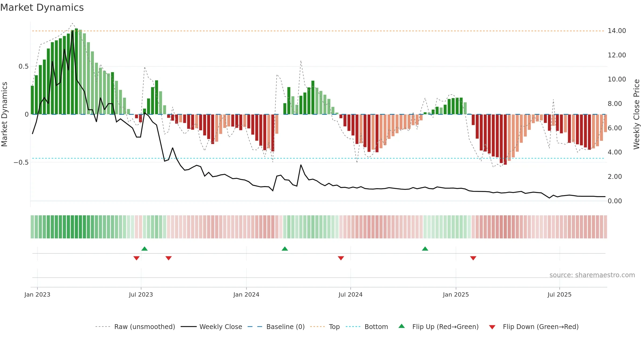Click the 8.00 price axis value
This screenshot has height=362, width=644.
[615, 104]
